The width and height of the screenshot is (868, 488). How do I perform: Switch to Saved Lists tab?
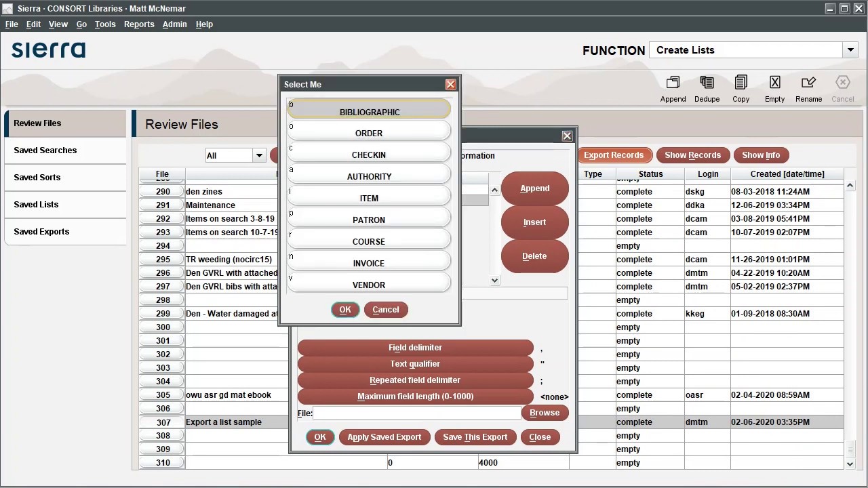point(65,205)
